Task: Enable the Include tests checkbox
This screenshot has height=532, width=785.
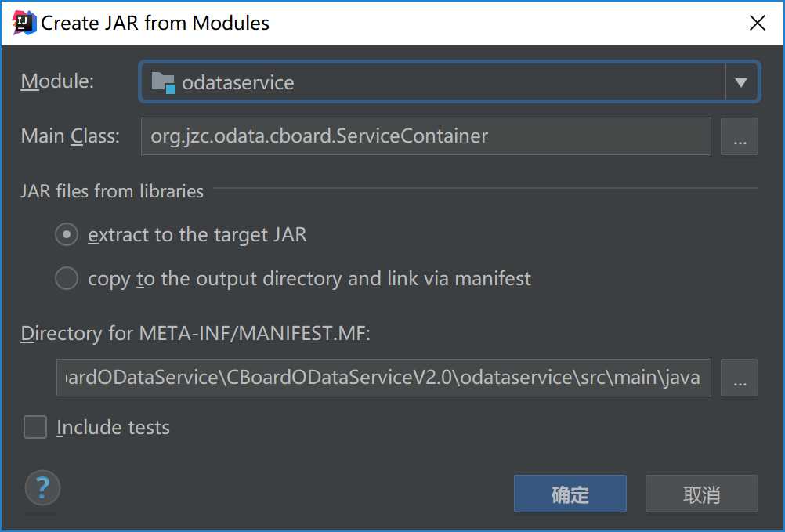Action: (x=35, y=427)
